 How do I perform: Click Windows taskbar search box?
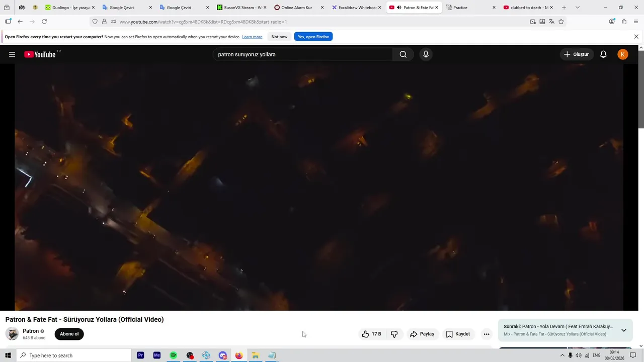point(73,355)
